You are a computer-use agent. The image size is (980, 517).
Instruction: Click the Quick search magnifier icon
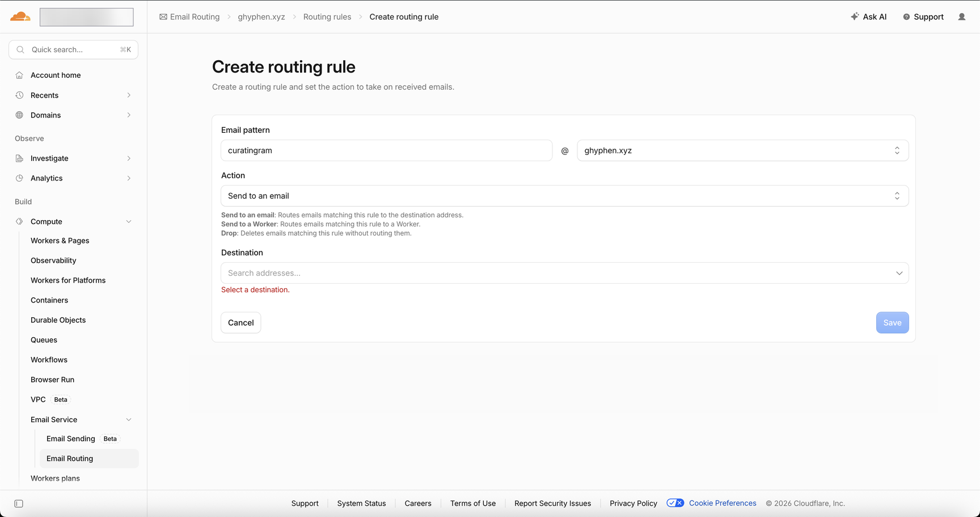(x=20, y=50)
